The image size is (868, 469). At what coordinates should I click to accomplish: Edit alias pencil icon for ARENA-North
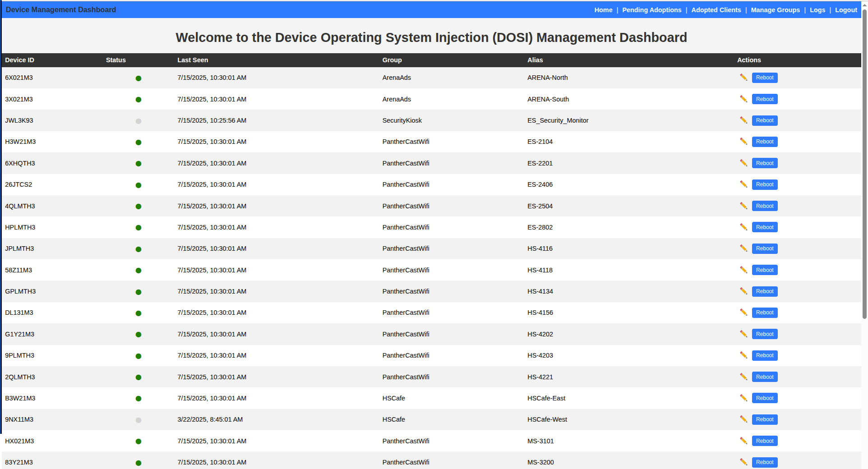(x=743, y=77)
